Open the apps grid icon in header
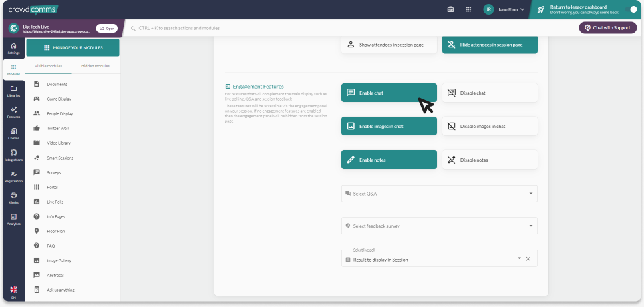This screenshot has width=644, height=307. pyautogui.click(x=469, y=9)
